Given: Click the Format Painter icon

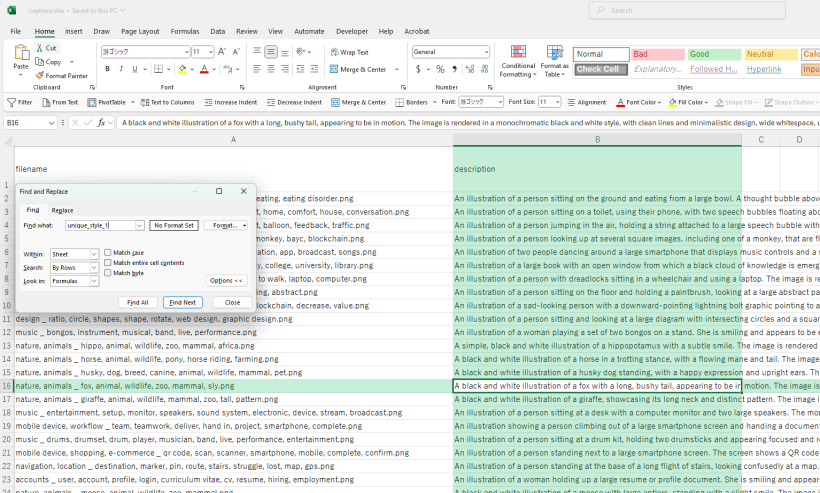Looking at the screenshot, I should (x=39, y=75).
